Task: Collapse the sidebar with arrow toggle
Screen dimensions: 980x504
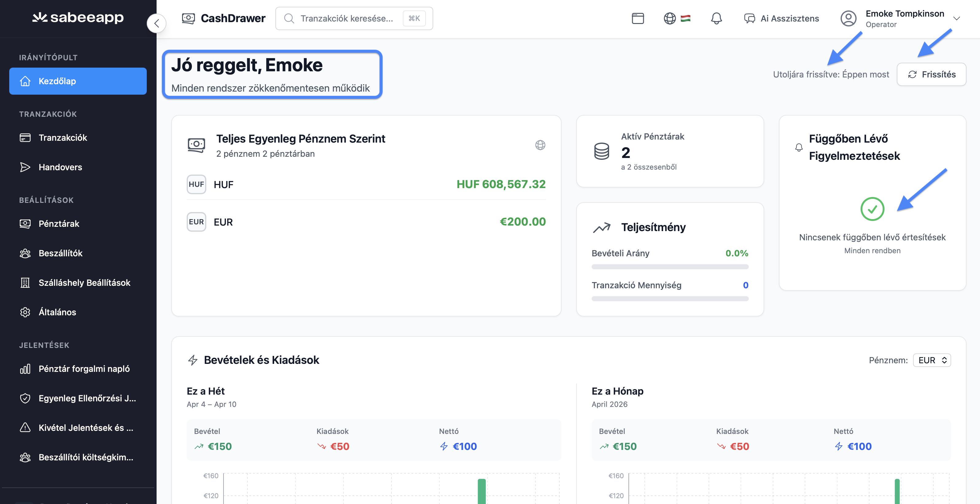Action: (156, 24)
